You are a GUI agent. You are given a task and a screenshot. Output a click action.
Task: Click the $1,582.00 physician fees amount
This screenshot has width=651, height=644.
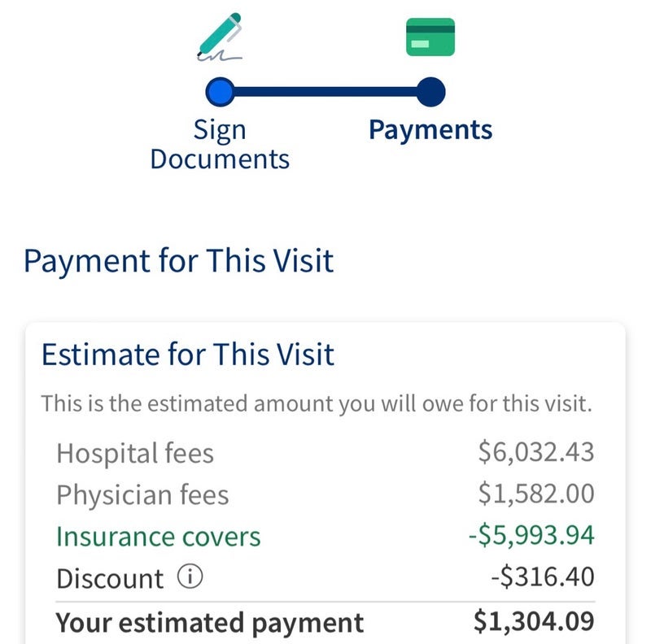536,494
